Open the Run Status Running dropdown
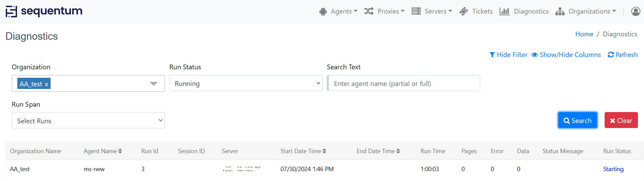This screenshot has height=181, width=644. click(246, 83)
